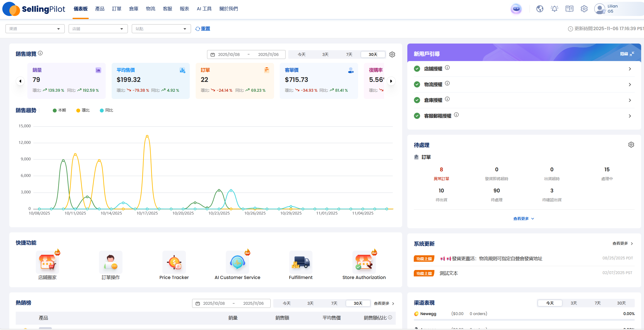Open pending tasks settings gear
The height and width of the screenshot is (330, 644).
pyautogui.click(x=631, y=145)
